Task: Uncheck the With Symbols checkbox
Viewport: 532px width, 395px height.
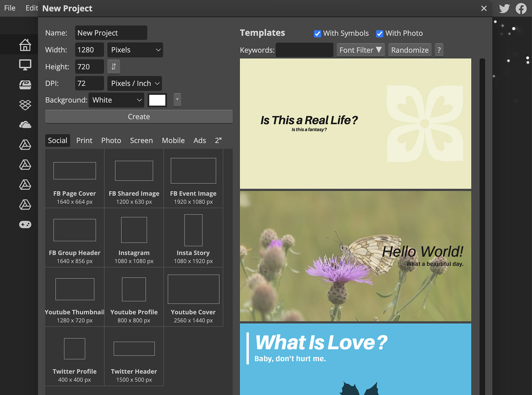Action: [x=317, y=34]
